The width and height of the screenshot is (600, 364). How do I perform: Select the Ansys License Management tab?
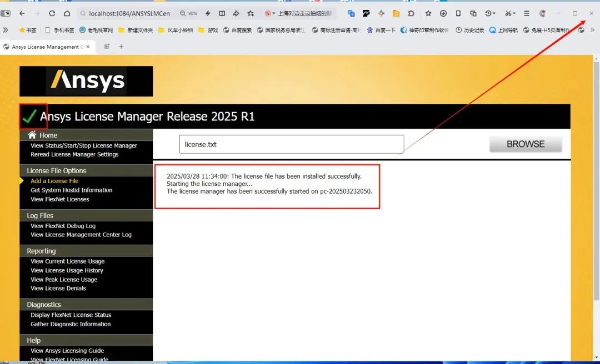click(x=47, y=47)
